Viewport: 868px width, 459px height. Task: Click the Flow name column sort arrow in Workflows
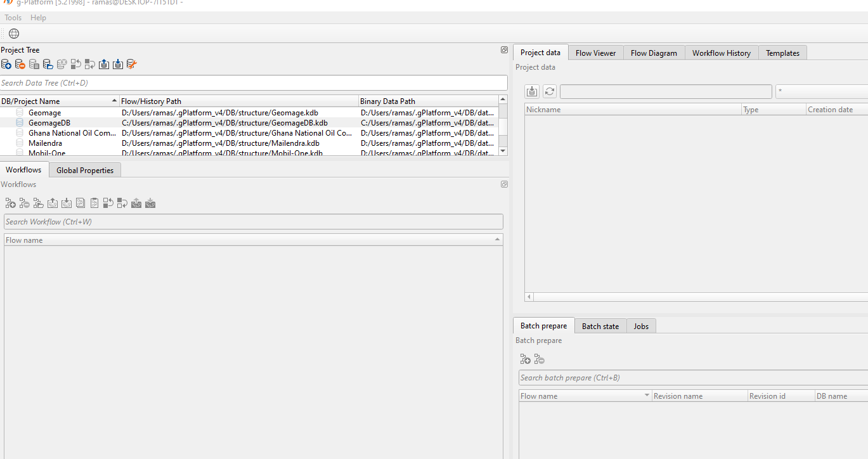pos(498,240)
